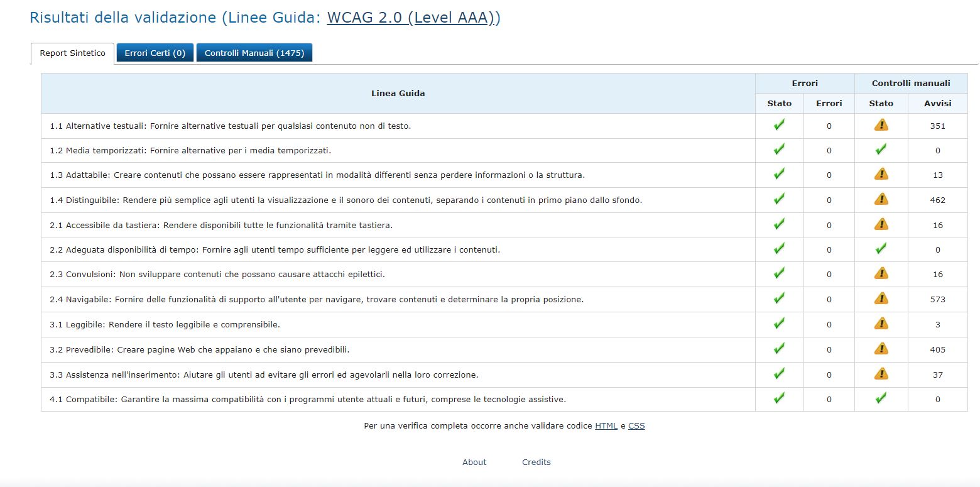Click warning icon for 1.4 Distinguibile row
The image size is (980, 487).
tap(881, 199)
